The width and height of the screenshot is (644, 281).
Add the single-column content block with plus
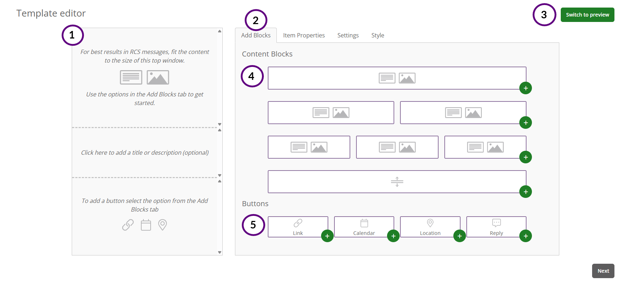[x=525, y=88]
